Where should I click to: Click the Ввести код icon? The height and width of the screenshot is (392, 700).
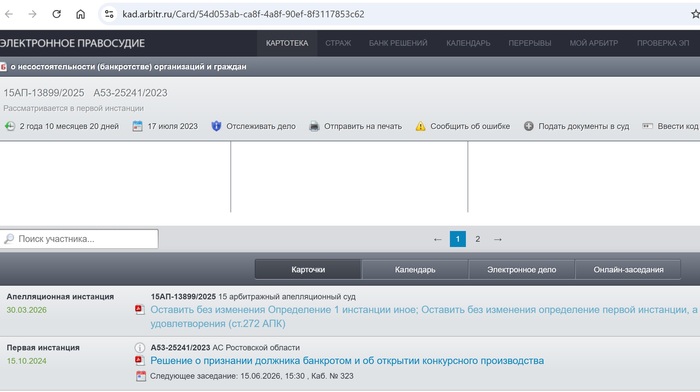647,126
